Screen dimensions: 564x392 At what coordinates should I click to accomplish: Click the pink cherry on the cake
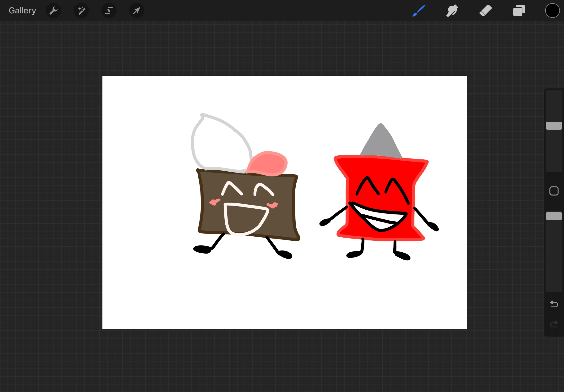267,163
